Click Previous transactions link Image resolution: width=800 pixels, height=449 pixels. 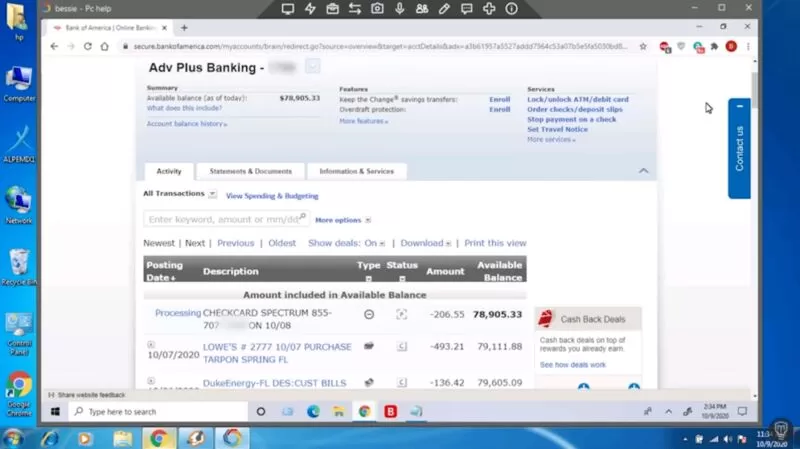(x=235, y=243)
